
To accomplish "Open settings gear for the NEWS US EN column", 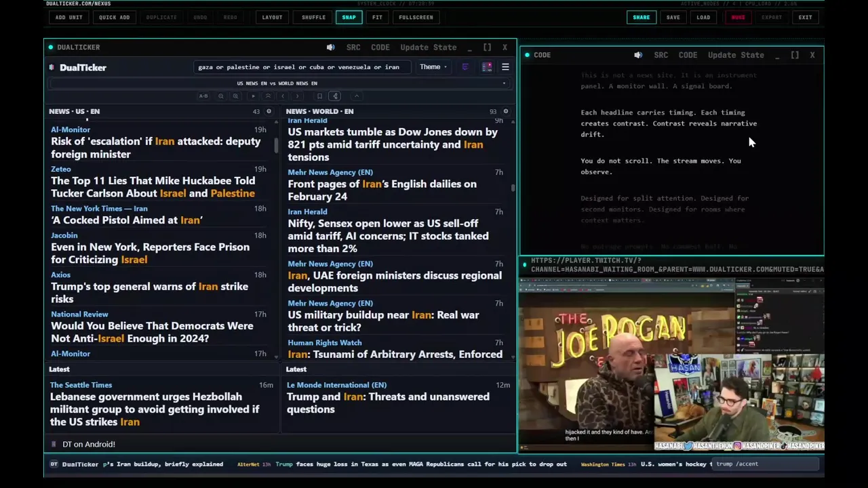I will pos(269,111).
